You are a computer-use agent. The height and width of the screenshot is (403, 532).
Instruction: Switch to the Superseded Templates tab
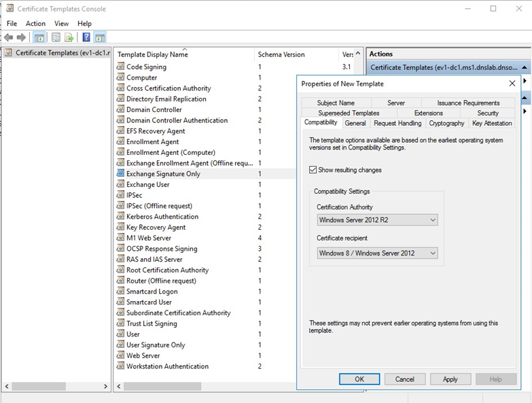[349, 113]
